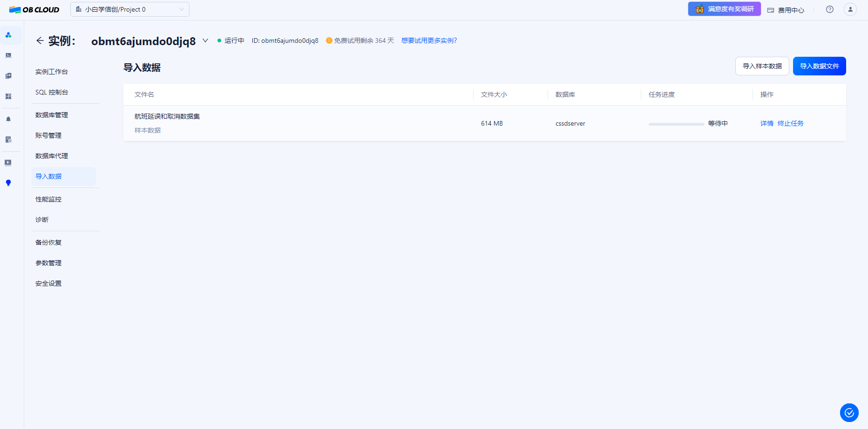The width and height of the screenshot is (868, 429).
Task: Open the data migration icon in left rail
Action: [8, 76]
